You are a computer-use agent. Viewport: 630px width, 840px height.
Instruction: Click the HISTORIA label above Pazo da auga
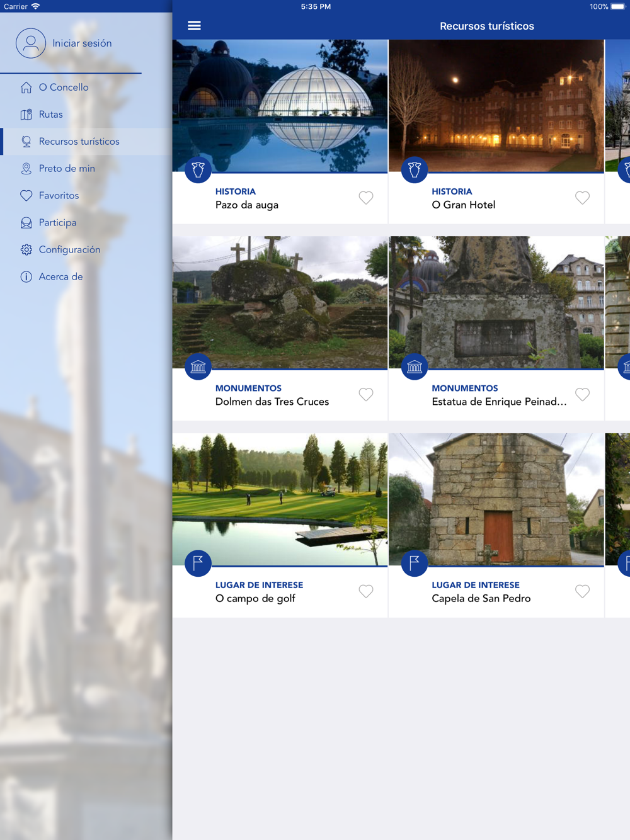tap(236, 191)
